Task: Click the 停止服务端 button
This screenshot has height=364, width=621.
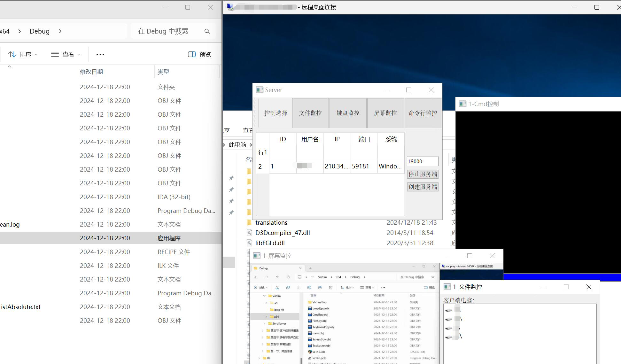Action: [x=423, y=174]
